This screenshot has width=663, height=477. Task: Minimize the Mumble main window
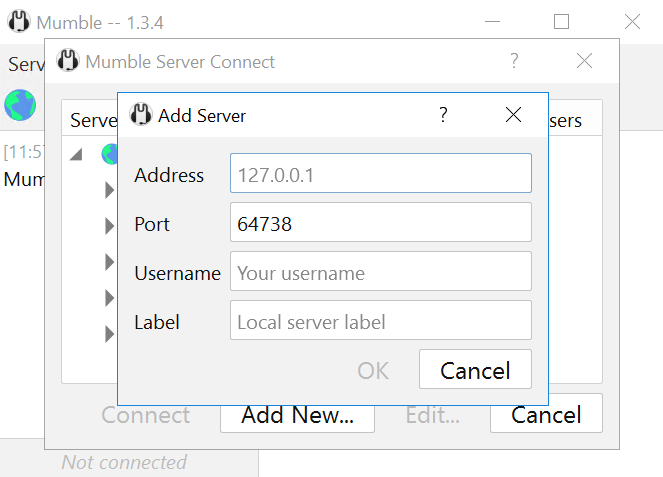pos(492,22)
